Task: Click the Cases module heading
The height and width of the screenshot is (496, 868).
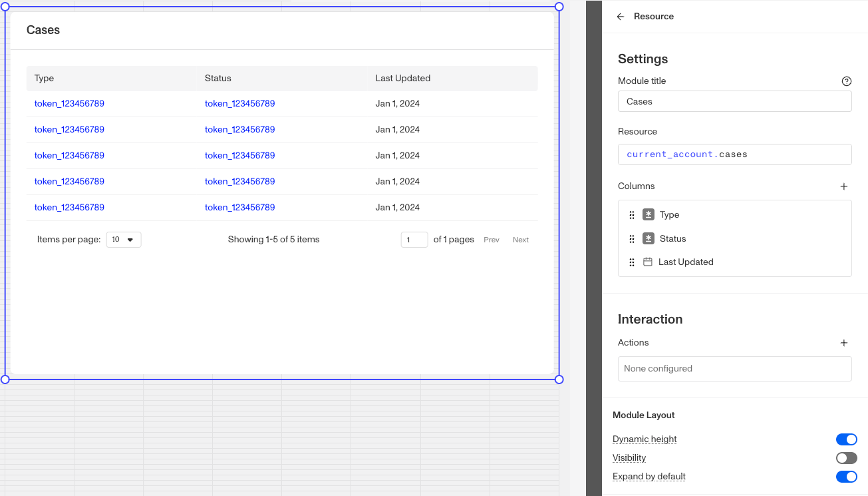Action: click(43, 30)
